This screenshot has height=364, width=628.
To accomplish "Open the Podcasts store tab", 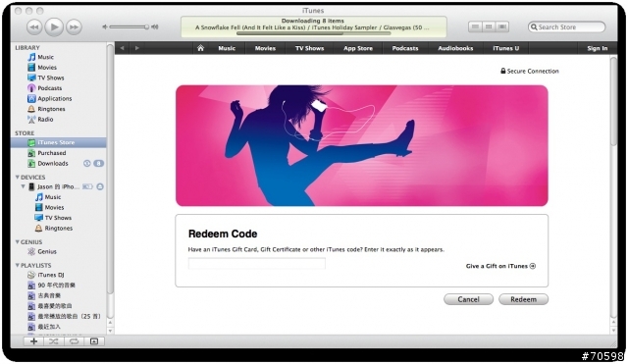I will pos(405,48).
